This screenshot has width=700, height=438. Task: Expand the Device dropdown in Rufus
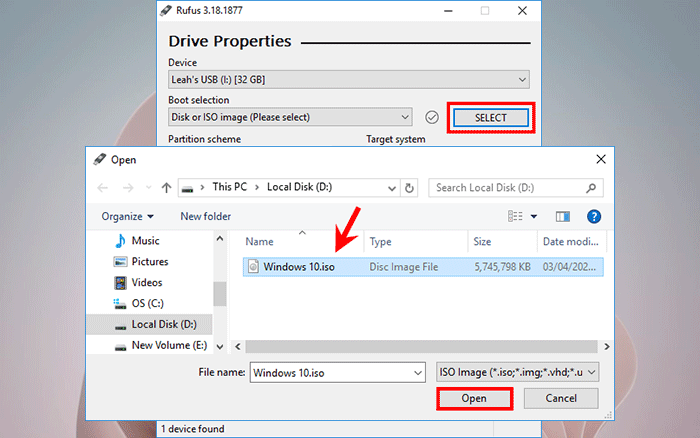tap(522, 80)
